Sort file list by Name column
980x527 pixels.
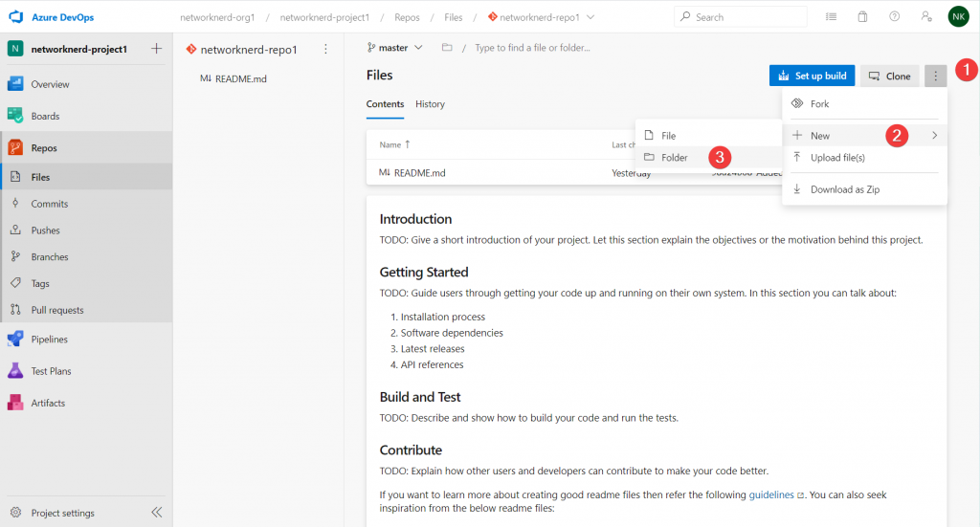394,144
